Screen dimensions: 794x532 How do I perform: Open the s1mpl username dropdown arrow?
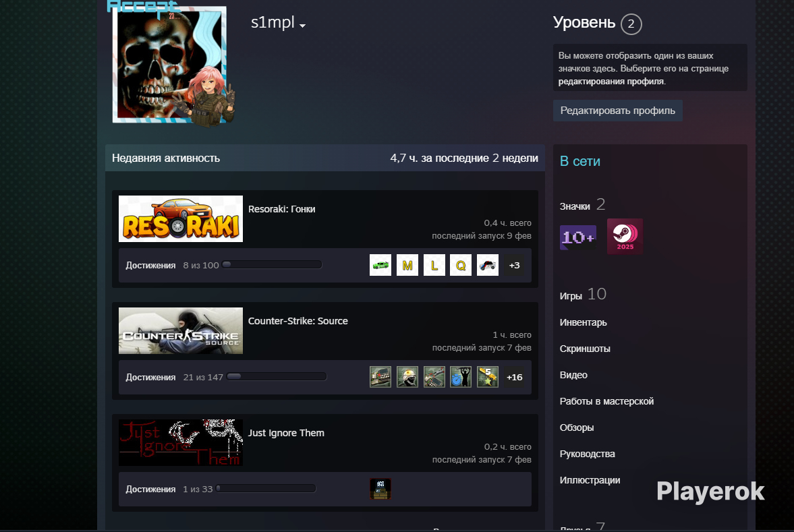click(302, 26)
